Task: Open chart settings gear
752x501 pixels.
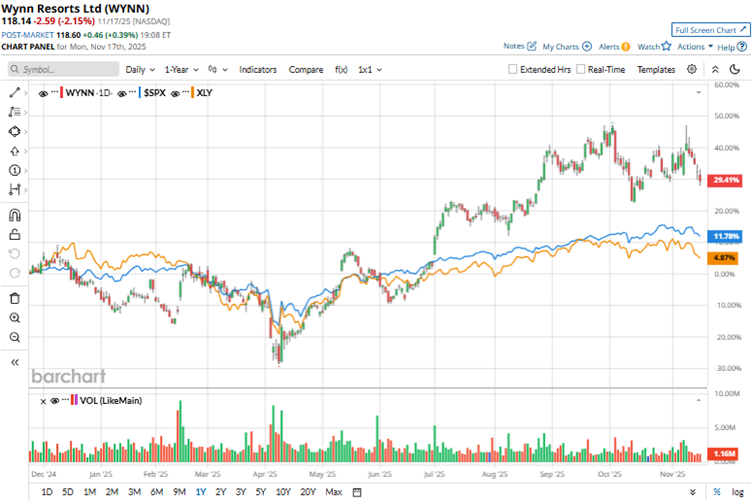Action: point(692,69)
